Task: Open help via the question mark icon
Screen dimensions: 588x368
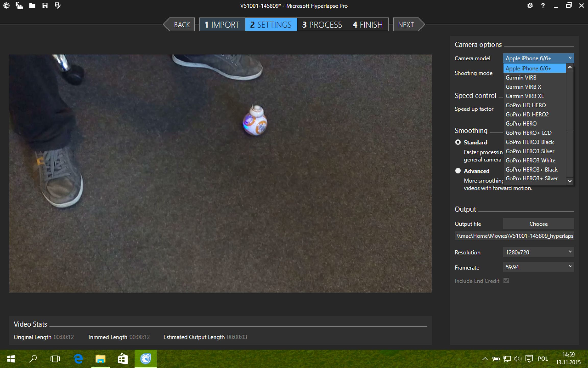Action: (x=543, y=6)
